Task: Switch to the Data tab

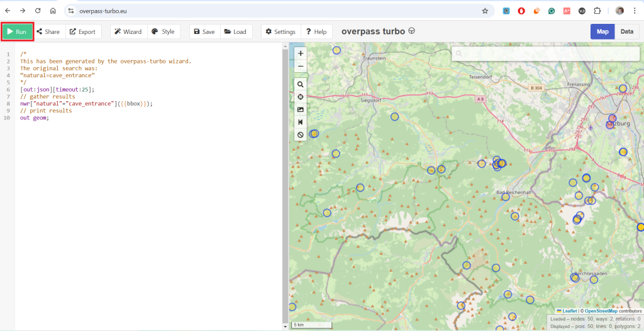Action: point(627,31)
